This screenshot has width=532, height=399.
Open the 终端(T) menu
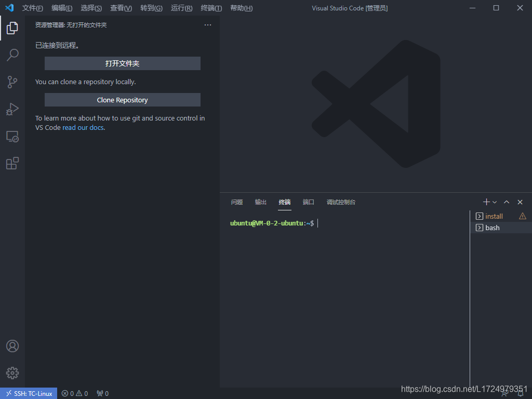click(211, 8)
